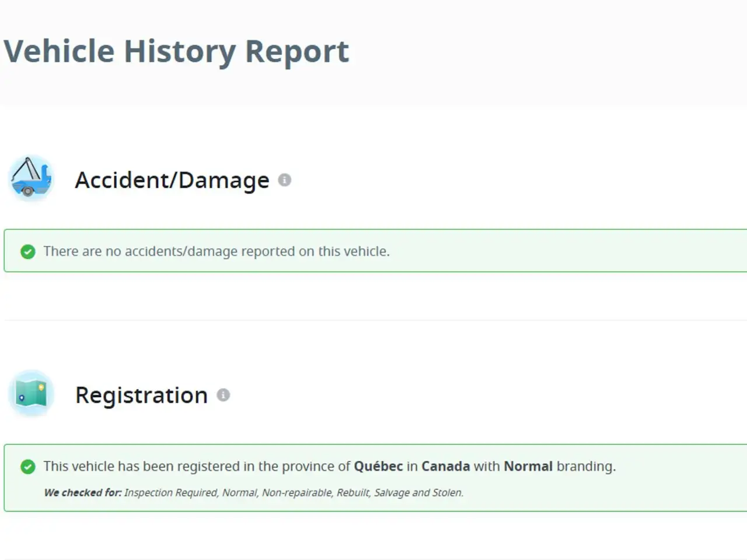Click the tow truck Accident/Damage icon

point(31,178)
